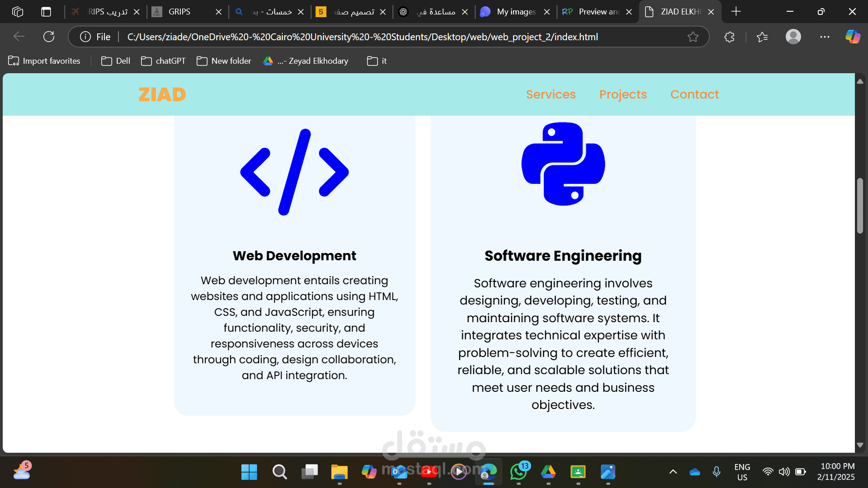The height and width of the screenshot is (488, 868).
Task: Open the Settings and more menu
Action: tap(825, 37)
